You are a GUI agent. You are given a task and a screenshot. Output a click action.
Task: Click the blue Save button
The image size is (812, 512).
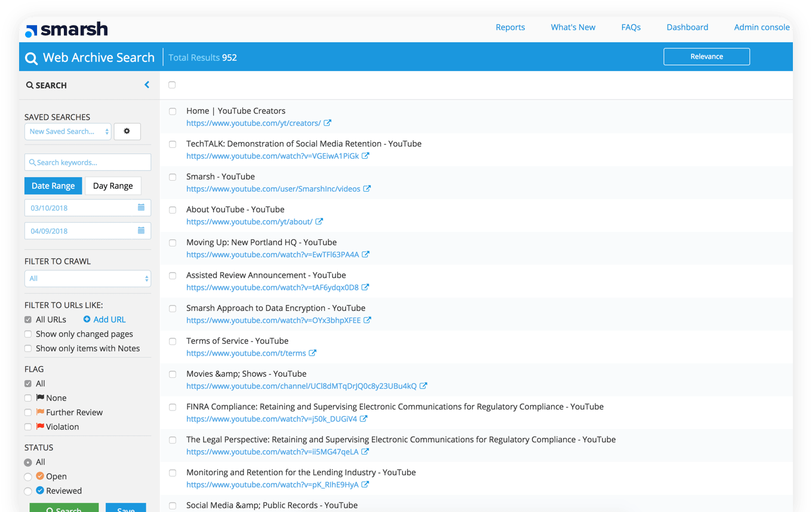(125, 508)
